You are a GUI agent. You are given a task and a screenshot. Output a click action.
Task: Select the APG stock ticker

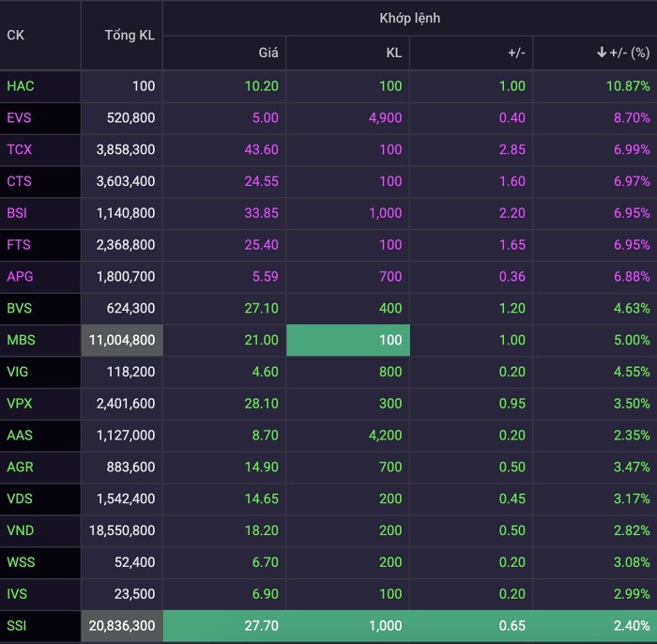(x=20, y=277)
